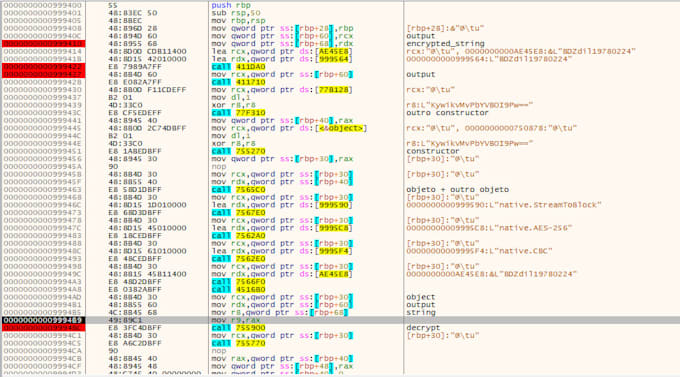This screenshot has width=680, height=377.
Task: Select the address 0000000000999400
Action: (42, 5)
